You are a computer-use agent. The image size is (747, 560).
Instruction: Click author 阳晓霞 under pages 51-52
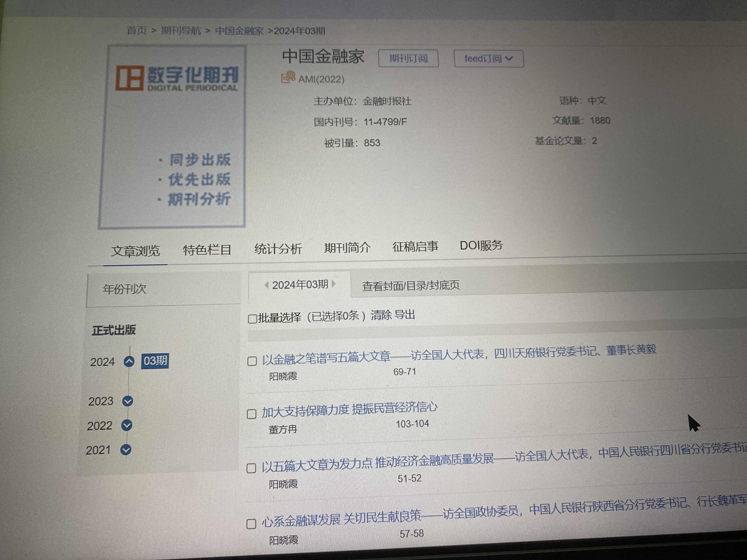tap(283, 484)
